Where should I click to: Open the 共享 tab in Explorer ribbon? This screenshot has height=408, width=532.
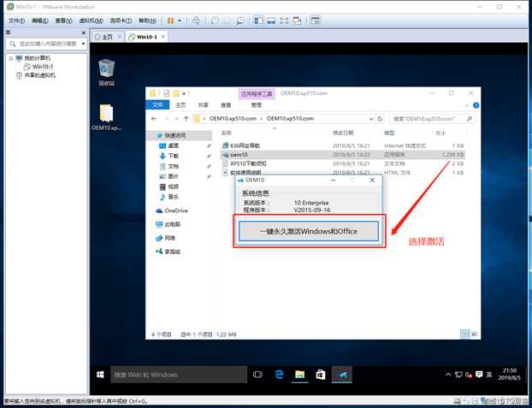tap(204, 105)
